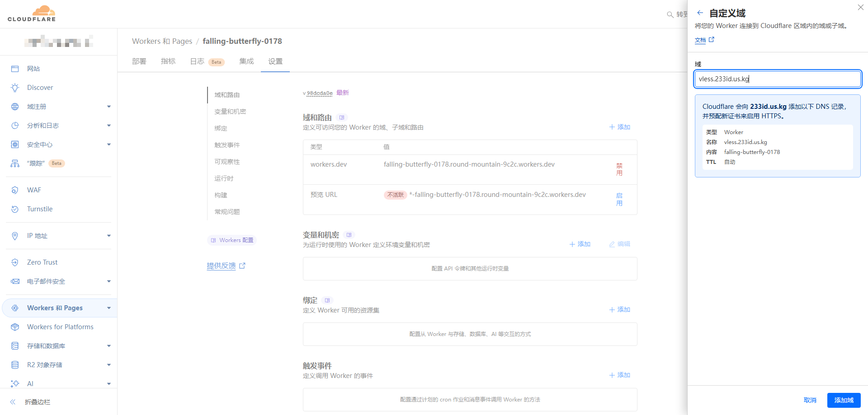Jump to 可观察性 settings section

tap(227, 162)
